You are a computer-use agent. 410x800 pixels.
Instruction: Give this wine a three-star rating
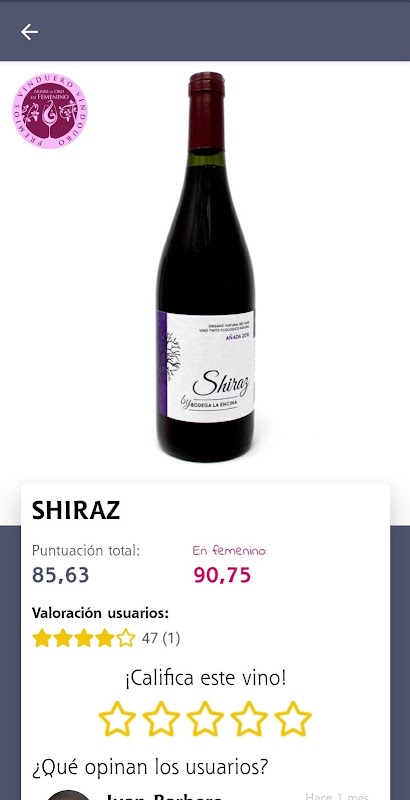pos(205,718)
